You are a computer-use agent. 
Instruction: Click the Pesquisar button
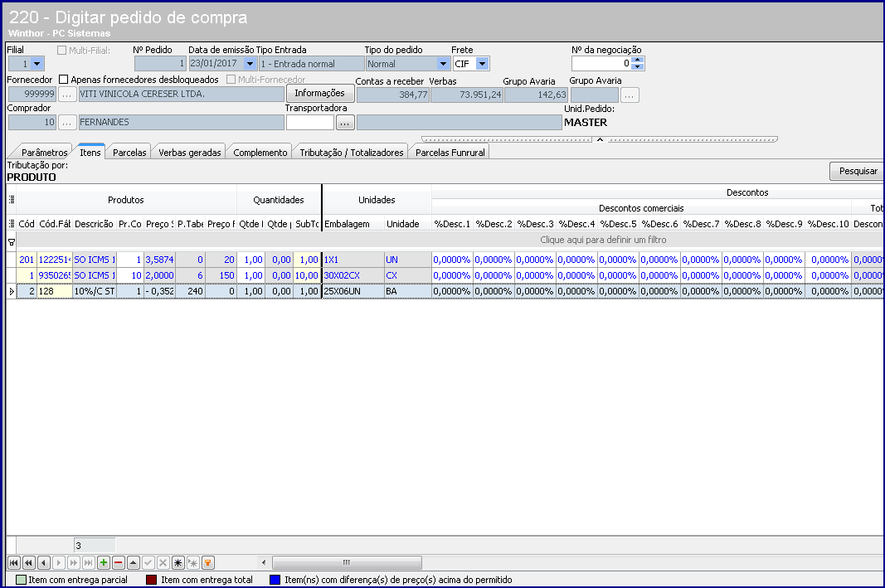[858, 171]
